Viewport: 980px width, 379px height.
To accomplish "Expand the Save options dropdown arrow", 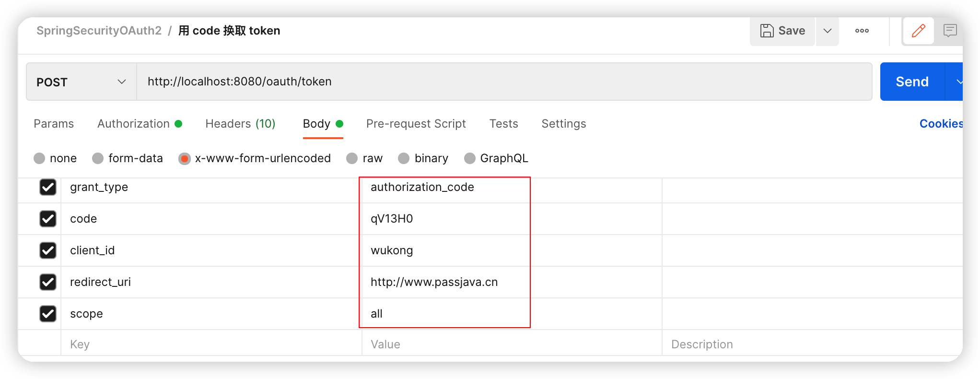I will (827, 31).
